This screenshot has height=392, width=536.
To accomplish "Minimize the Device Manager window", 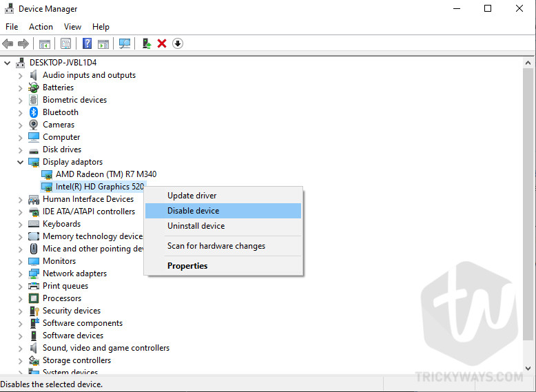I will (x=457, y=8).
